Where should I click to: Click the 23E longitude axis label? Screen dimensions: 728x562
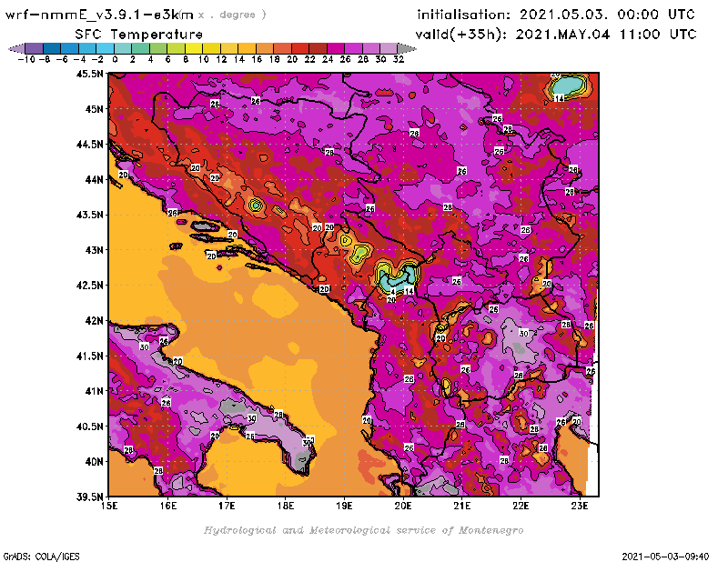(580, 506)
